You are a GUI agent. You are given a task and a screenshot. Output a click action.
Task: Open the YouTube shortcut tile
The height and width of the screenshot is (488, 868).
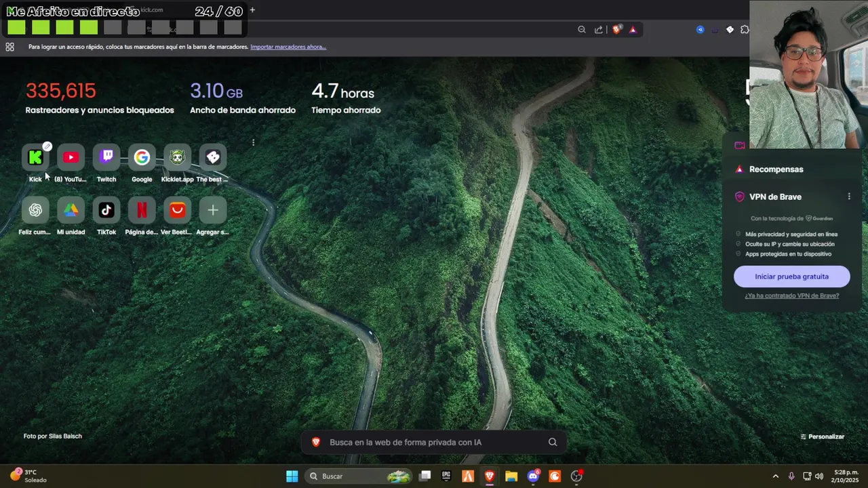(71, 157)
